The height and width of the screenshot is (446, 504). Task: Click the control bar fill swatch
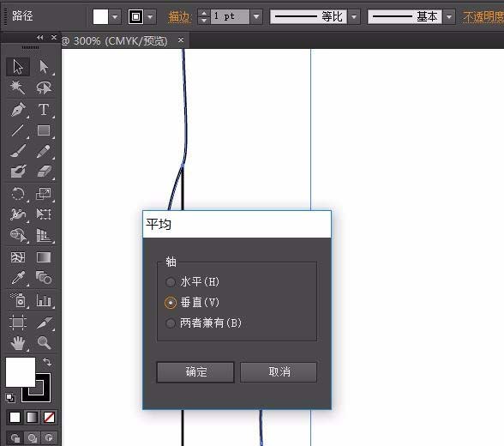[x=100, y=16]
